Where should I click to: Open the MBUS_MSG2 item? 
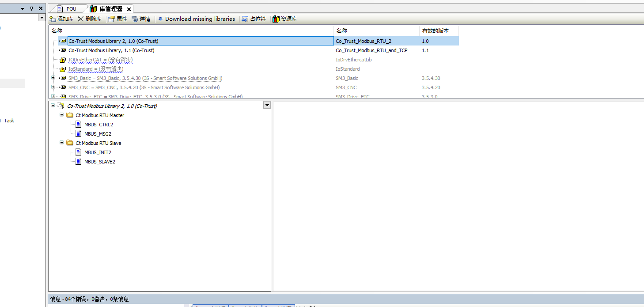pyautogui.click(x=98, y=134)
